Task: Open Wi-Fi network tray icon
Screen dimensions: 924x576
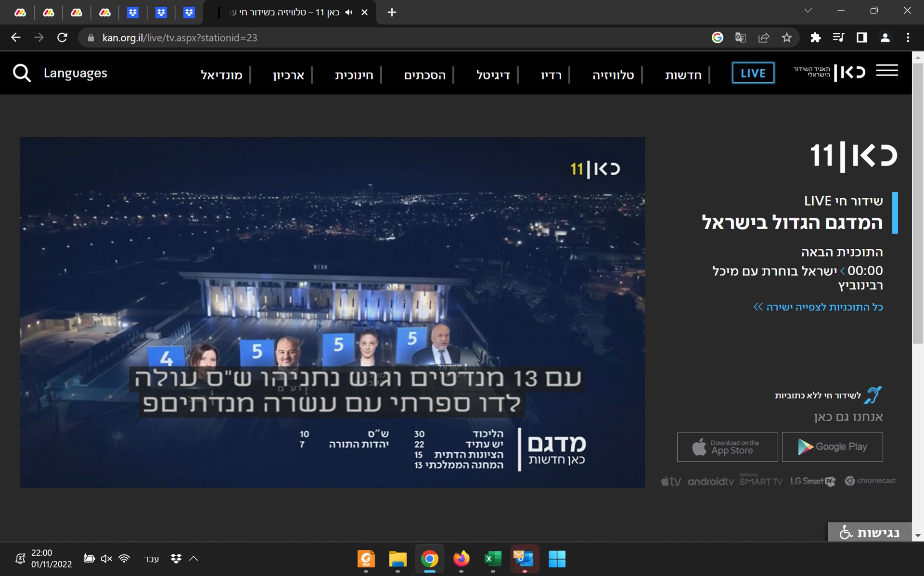Action: pos(124,559)
